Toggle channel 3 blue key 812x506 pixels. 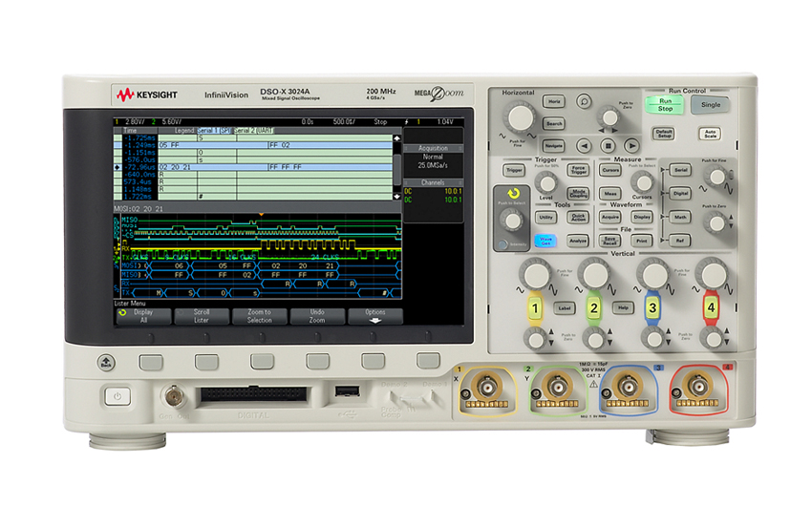click(x=652, y=308)
